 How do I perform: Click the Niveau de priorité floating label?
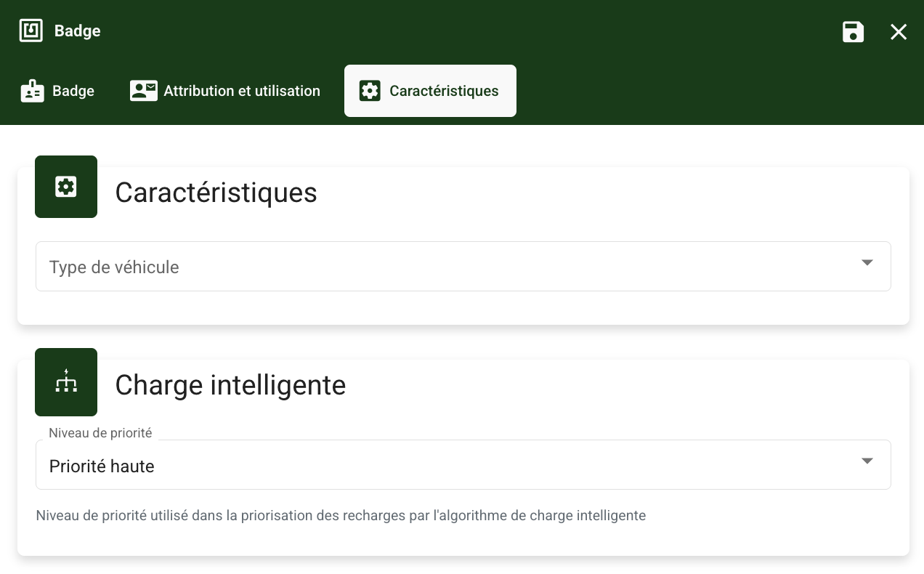pos(100,433)
